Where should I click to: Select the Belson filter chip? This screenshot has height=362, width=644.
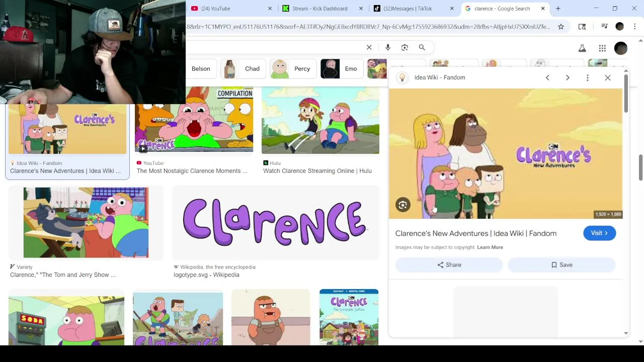point(201,69)
